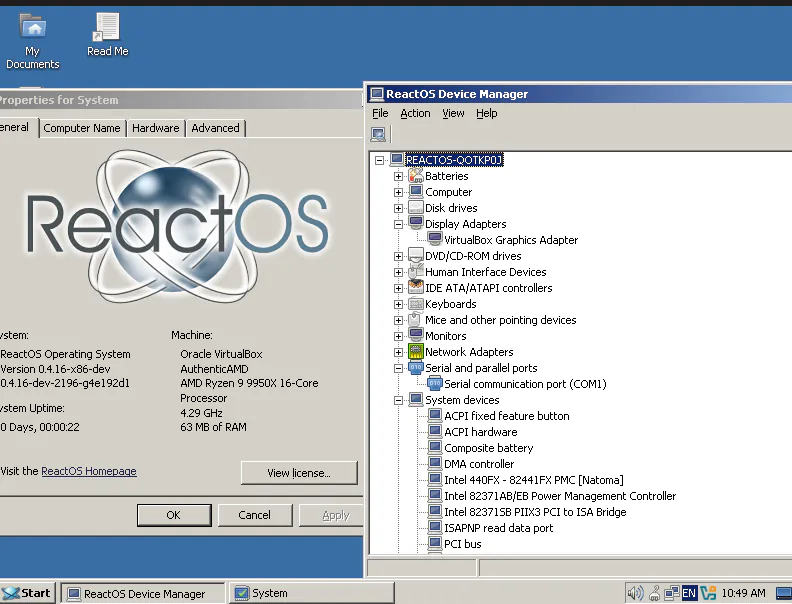Select ACPI fixed feature button device
This screenshot has height=604, width=792.
pos(507,416)
